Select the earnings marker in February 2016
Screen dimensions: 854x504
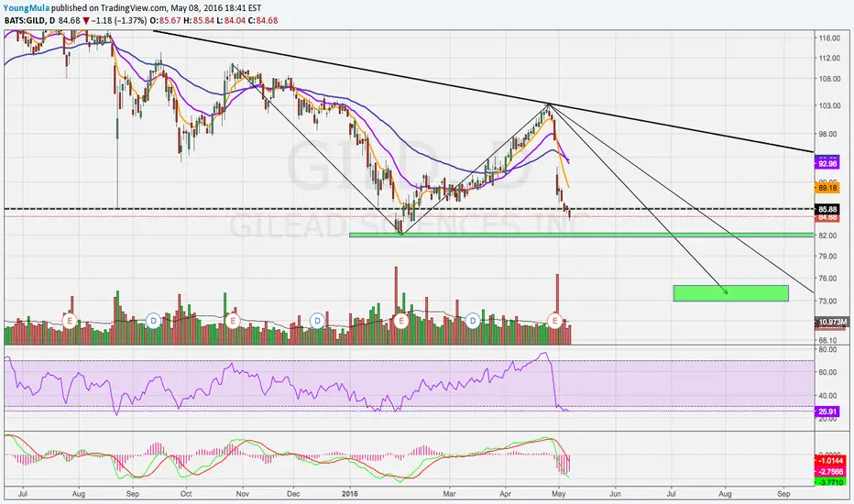coord(400,321)
